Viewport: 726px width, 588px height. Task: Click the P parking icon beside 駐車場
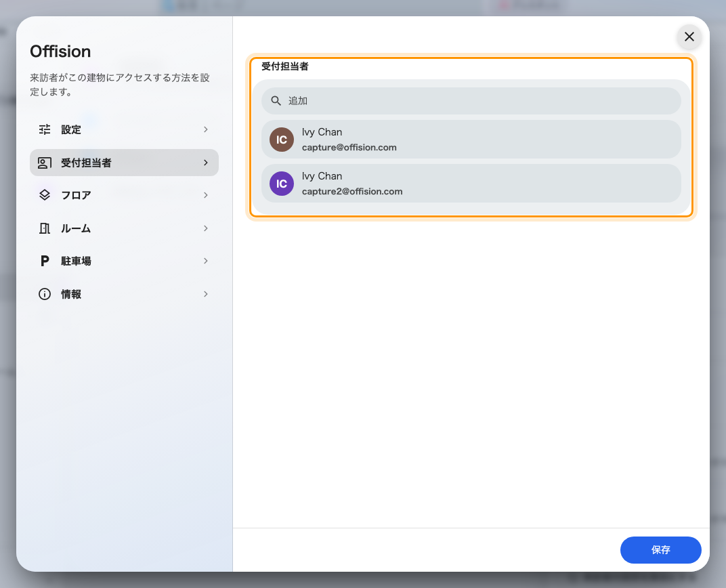point(45,261)
